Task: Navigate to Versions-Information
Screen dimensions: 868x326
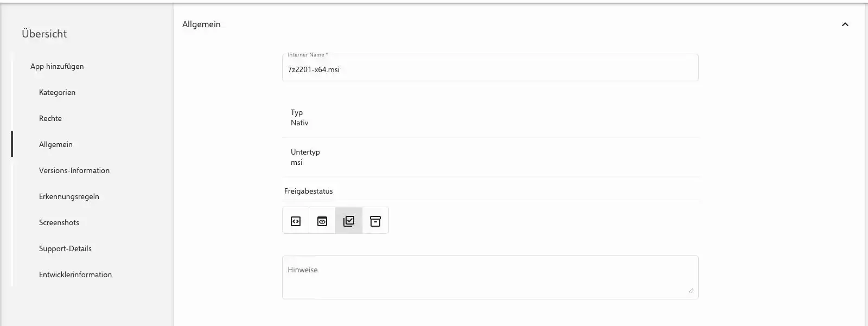Action: pyautogui.click(x=74, y=170)
